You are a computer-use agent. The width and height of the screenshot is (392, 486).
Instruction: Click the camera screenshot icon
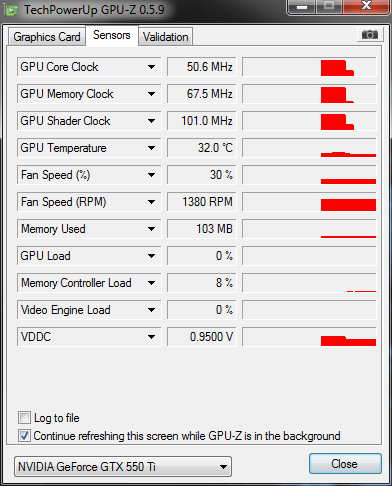pyautogui.click(x=369, y=34)
